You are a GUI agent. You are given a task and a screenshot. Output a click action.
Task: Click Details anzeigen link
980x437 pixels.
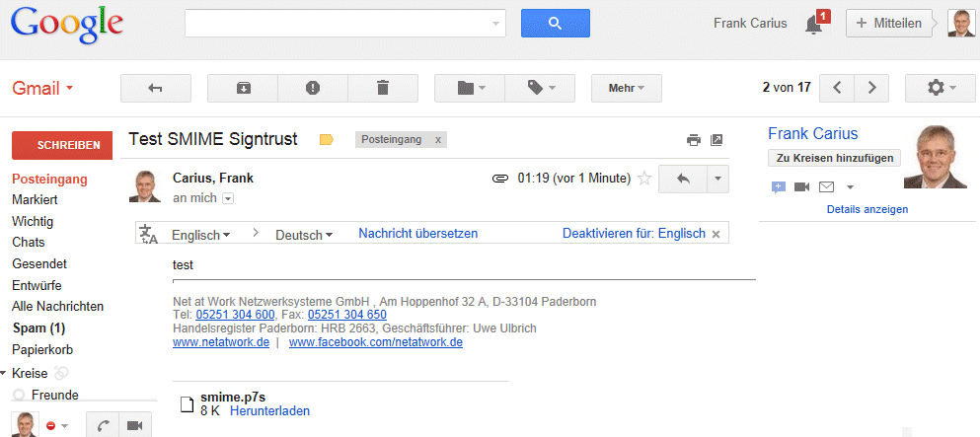867,210
